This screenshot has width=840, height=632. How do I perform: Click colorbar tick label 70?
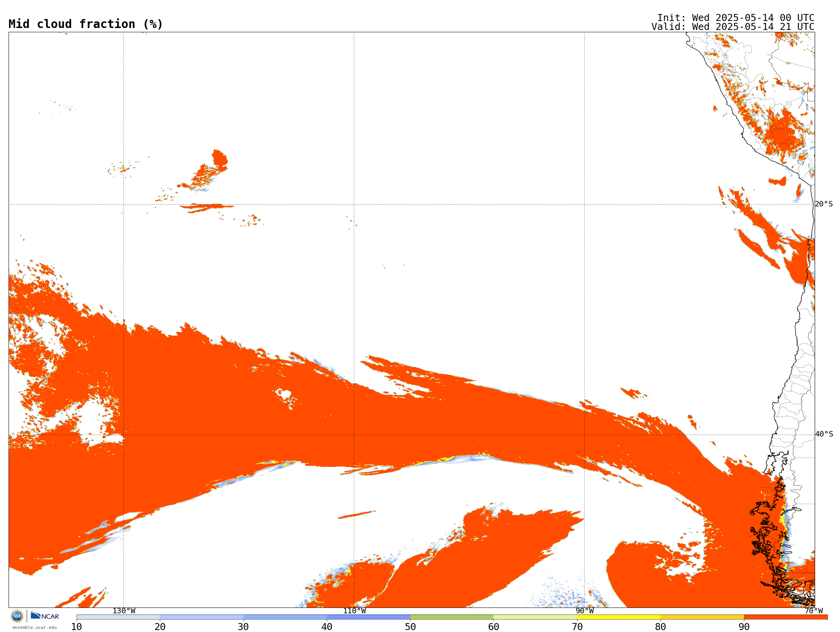577,627
